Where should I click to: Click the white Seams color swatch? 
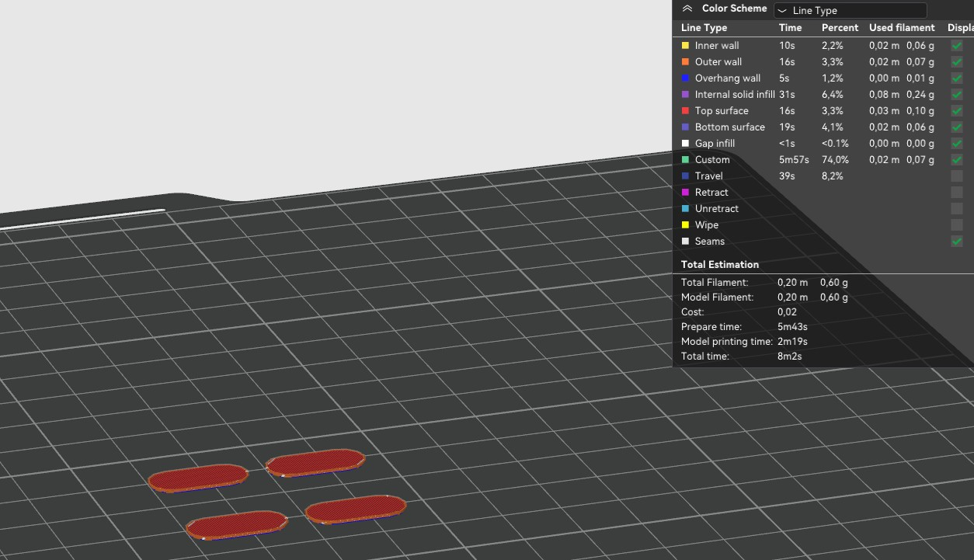pyautogui.click(x=685, y=242)
